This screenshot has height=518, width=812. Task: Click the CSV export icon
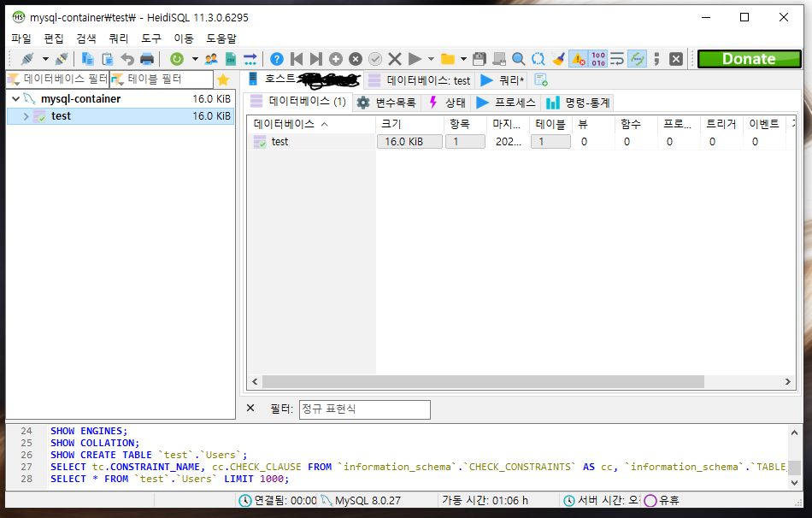[231, 59]
